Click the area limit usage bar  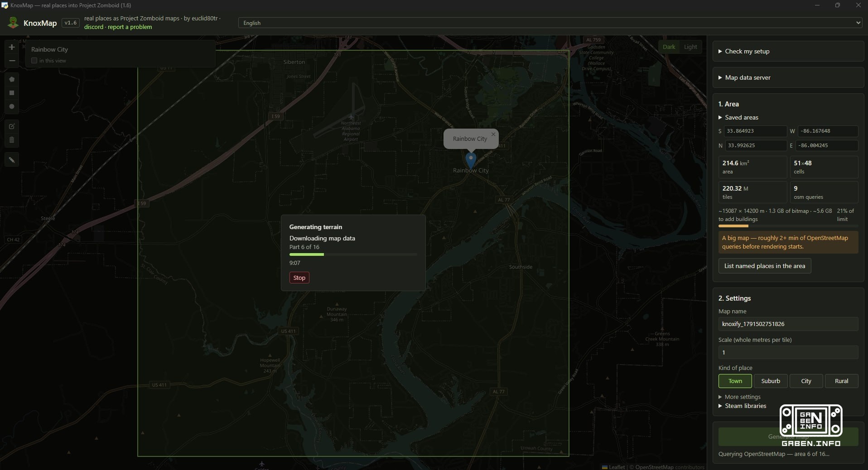(x=788, y=225)
